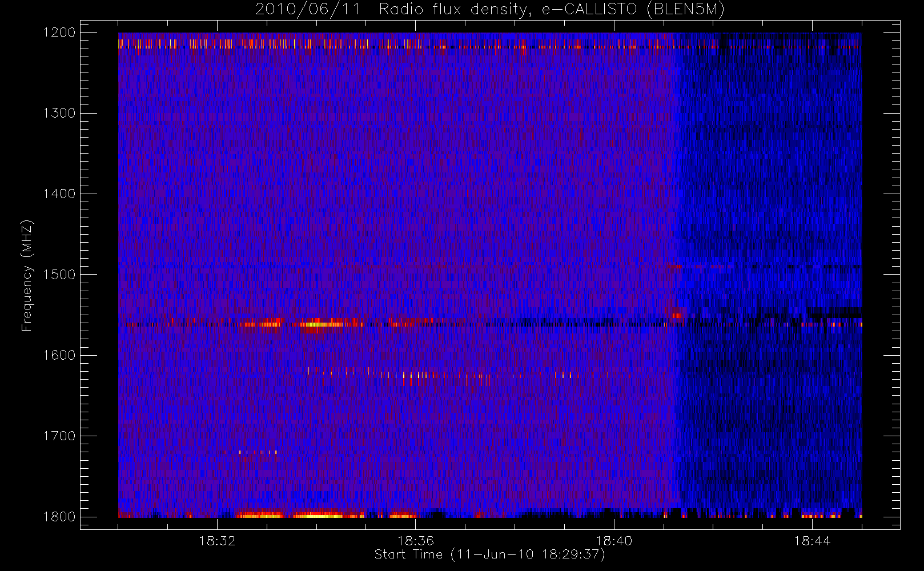Select the 1700 frequency tick label
This screenshot has width=924, height=571.
59,436
